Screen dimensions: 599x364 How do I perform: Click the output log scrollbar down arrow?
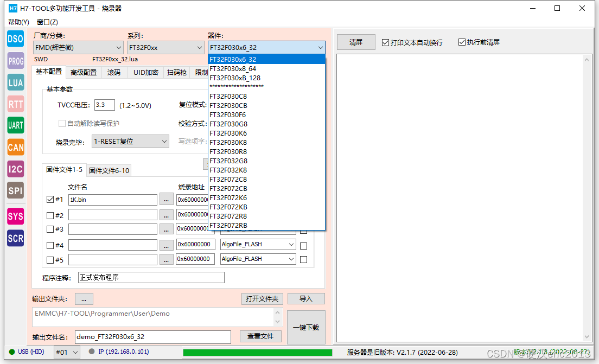pos(587,336)
